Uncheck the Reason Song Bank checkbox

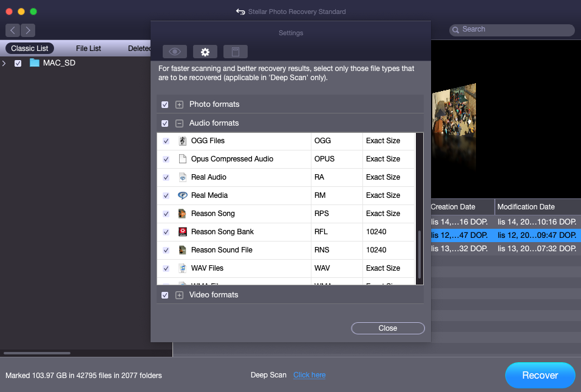(x=166, y=232)
